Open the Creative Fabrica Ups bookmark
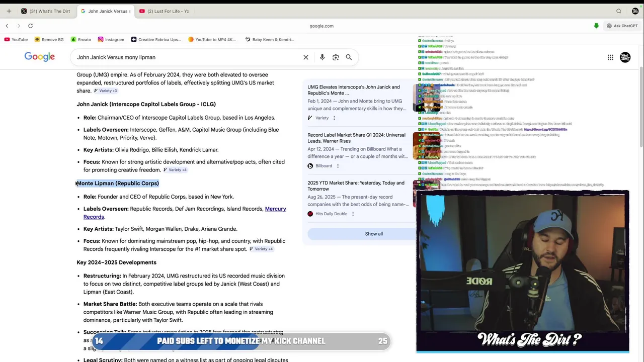The height and width of the screenshot is (362, 644). 155,39
